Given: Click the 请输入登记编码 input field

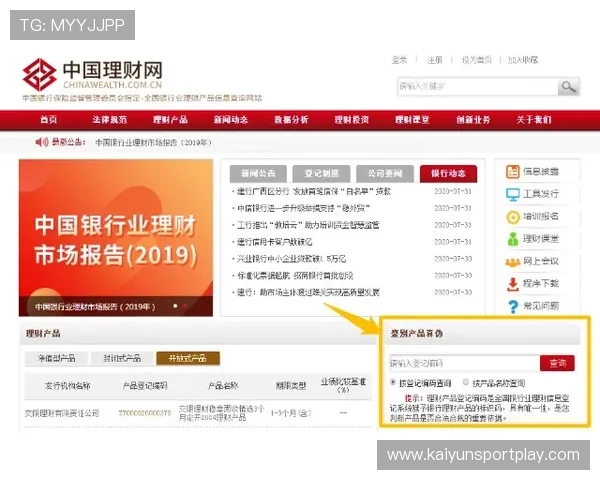Looking at the screenshot, I should tap(465, 363).
